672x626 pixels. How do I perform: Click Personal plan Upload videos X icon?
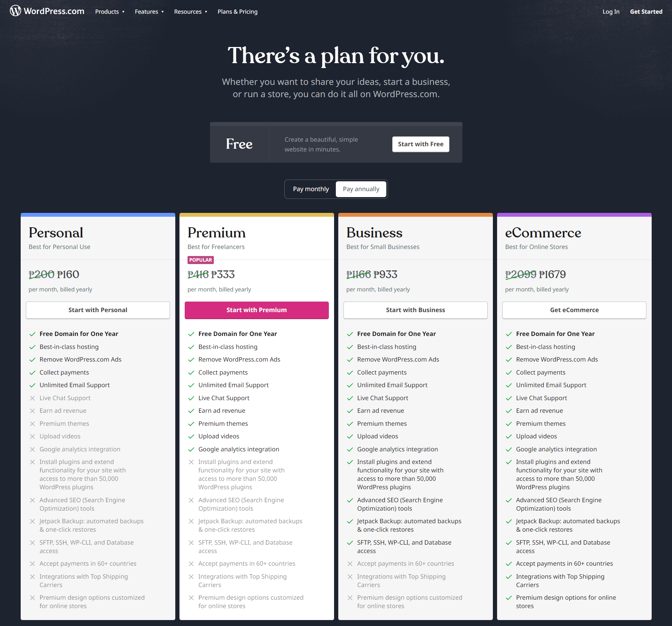point(32,436)
